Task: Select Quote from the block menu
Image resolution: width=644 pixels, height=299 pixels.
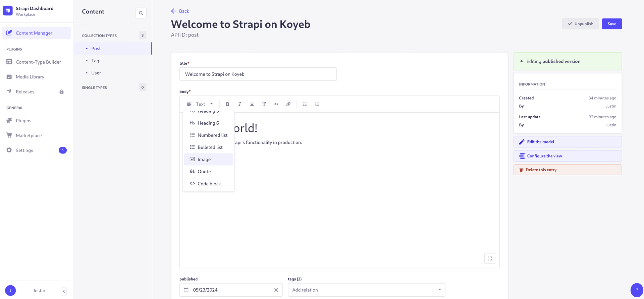Action: click(x=208, y=172)
